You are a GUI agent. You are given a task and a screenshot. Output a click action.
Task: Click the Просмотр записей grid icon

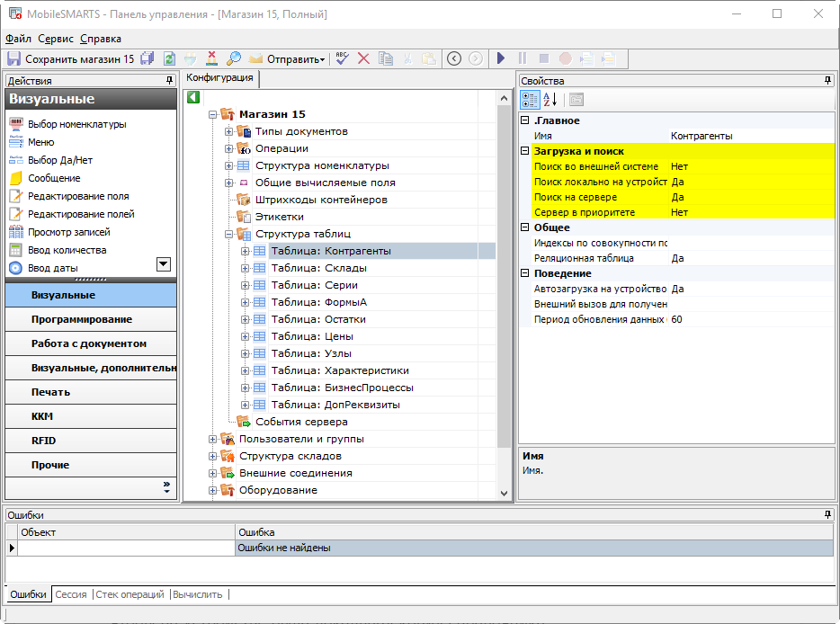[16, 232]
